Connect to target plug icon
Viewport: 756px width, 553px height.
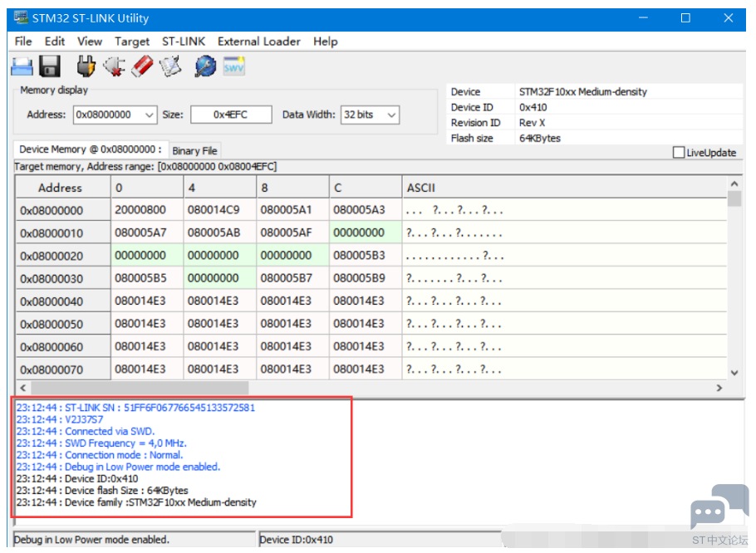coord(86,66)
